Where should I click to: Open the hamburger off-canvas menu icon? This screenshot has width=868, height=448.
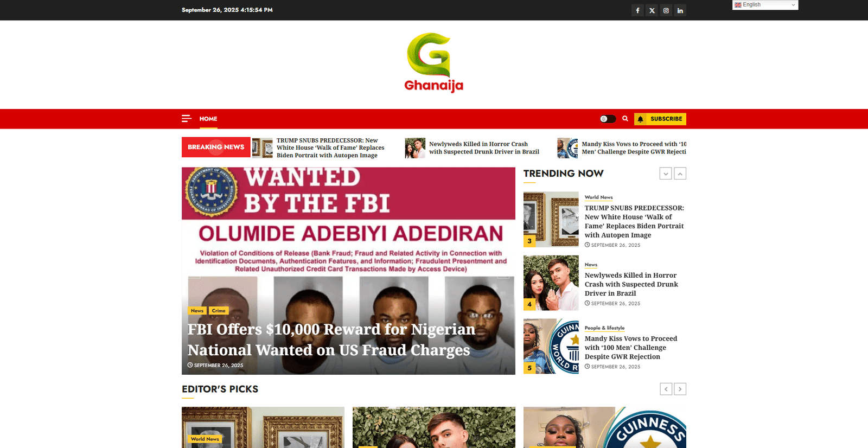pos(187,118)
